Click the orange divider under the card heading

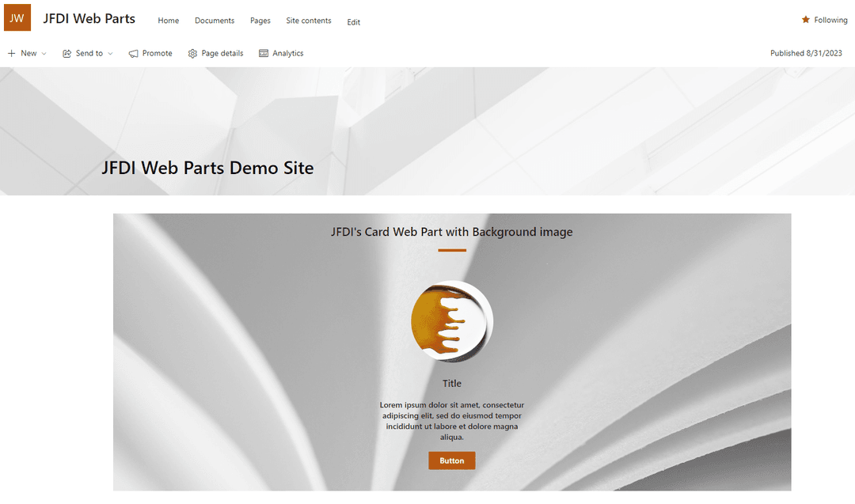click(x=451, y=249)
